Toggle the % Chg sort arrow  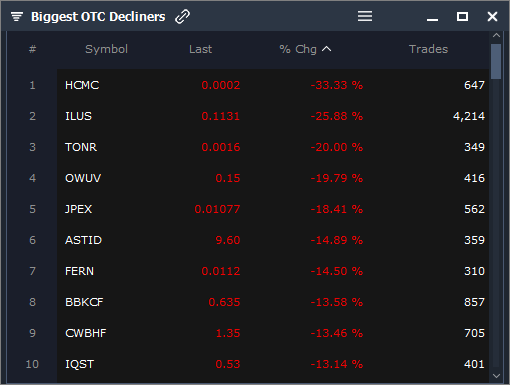[327, 49]
